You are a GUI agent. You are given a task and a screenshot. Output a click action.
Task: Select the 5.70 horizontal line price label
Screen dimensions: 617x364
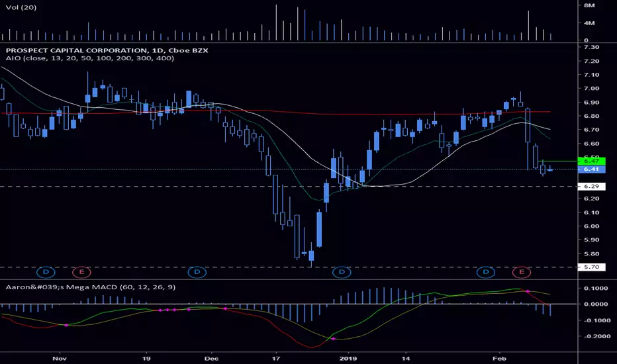pos(591,267)
